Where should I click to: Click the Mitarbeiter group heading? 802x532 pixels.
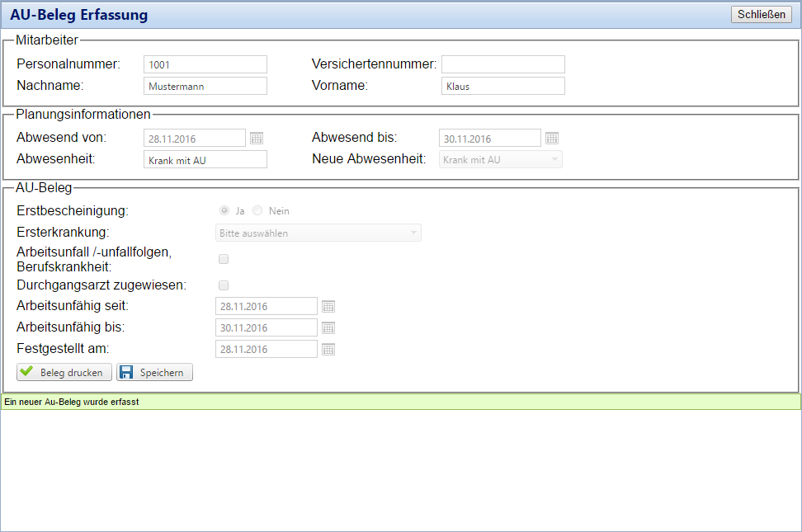(x=47, y=40)
